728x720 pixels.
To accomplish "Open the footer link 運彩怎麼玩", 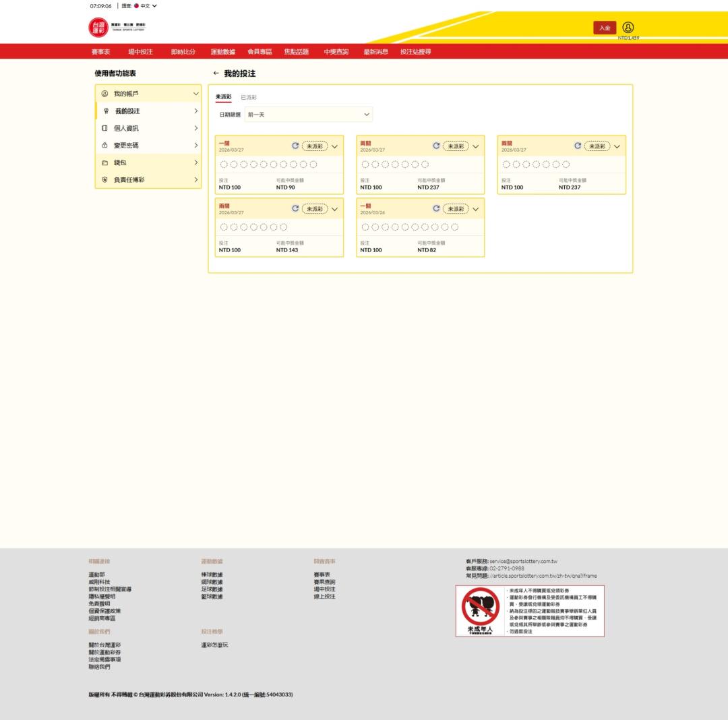I will pyautogui.click(x=214, y=645).
